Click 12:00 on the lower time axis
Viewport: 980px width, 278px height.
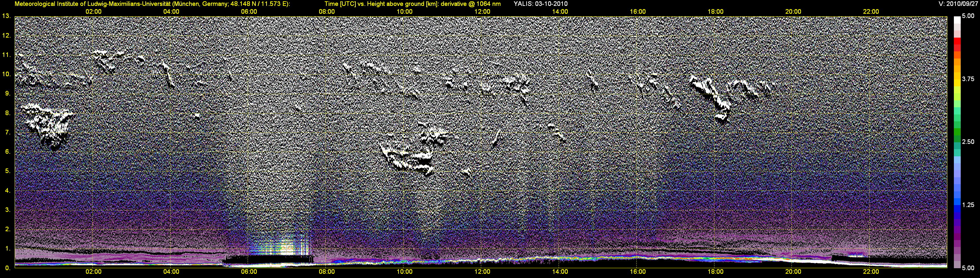click(x=482, y=272)
